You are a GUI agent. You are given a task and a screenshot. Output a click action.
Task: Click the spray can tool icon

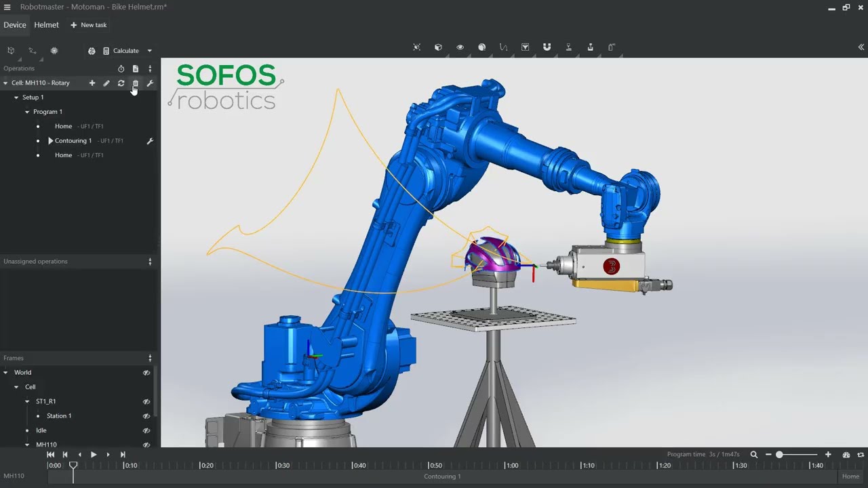tap(612, 47)
